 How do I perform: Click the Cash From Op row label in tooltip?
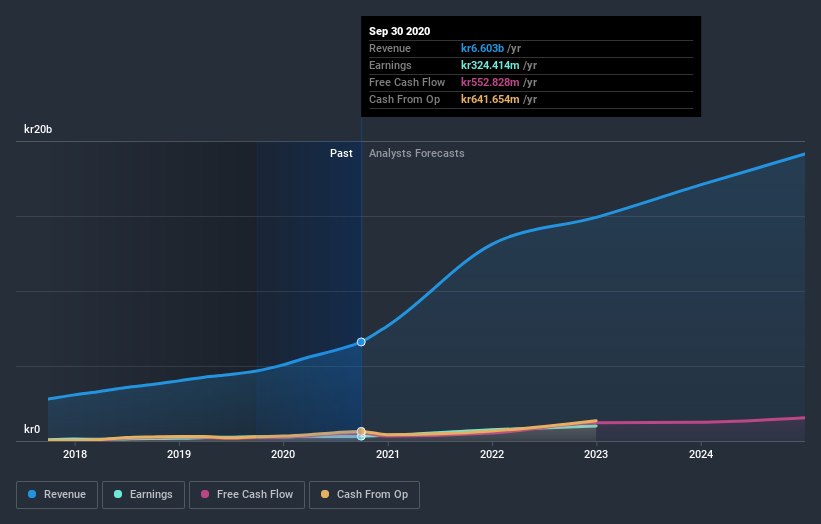click(x=404, y=99)
